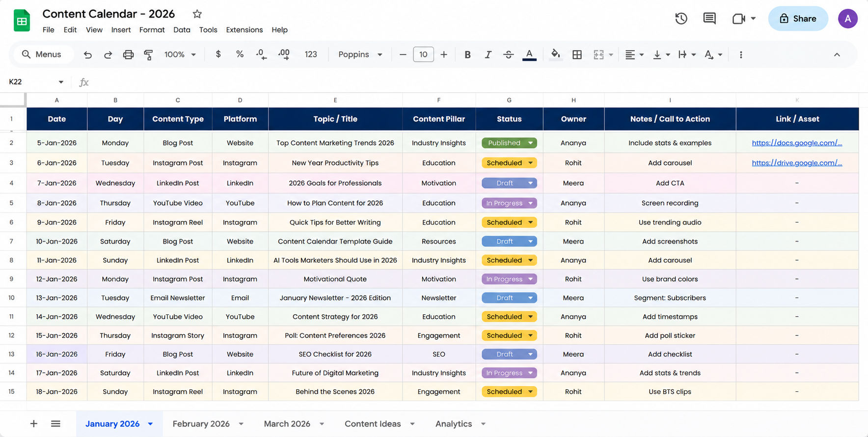Open the File menu
Screen dimensions: 868x437
pyautogui.click(x=49, y=30)
